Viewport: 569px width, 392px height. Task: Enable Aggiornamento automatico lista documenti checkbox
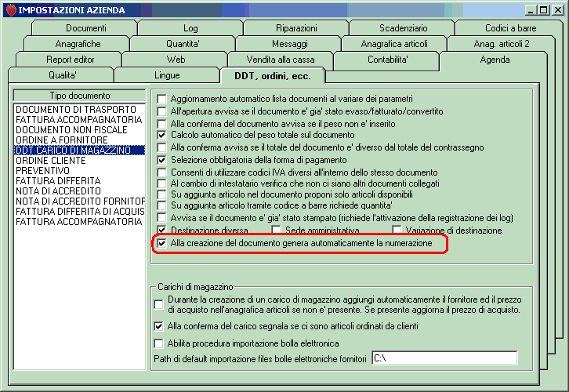162,99
